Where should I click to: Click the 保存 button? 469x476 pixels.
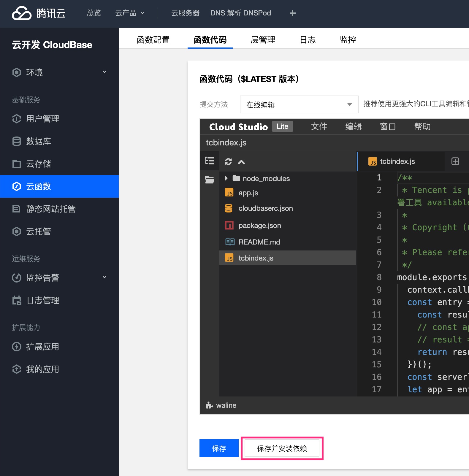[x=219, y=448]
